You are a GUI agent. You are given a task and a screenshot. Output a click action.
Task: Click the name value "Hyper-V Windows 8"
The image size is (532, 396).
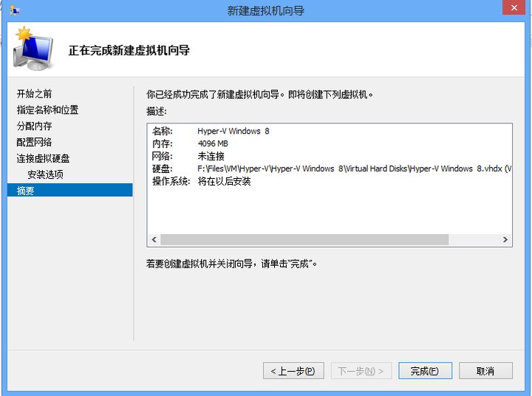point(233,131)
